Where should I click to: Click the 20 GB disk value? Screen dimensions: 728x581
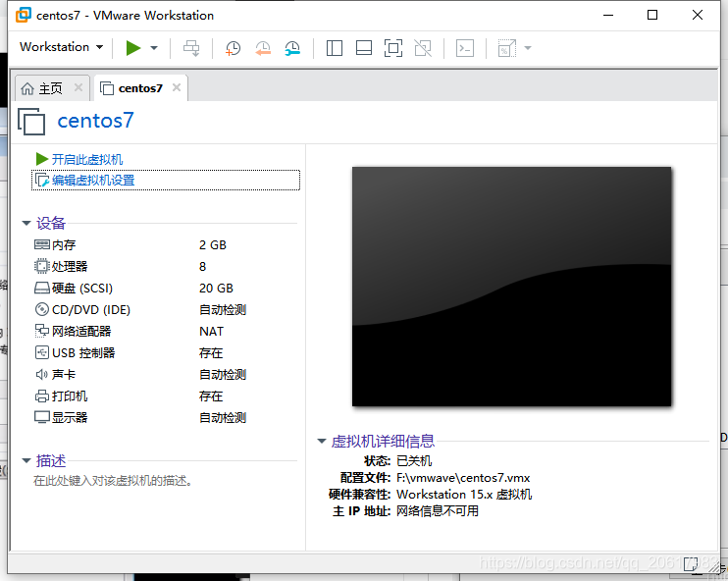(x=216, y=288)
